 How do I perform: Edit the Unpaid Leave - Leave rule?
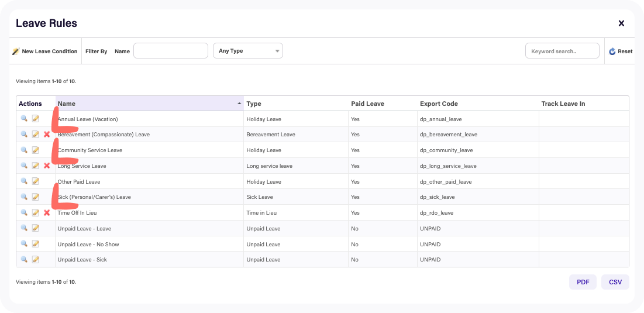coord(36,228)
